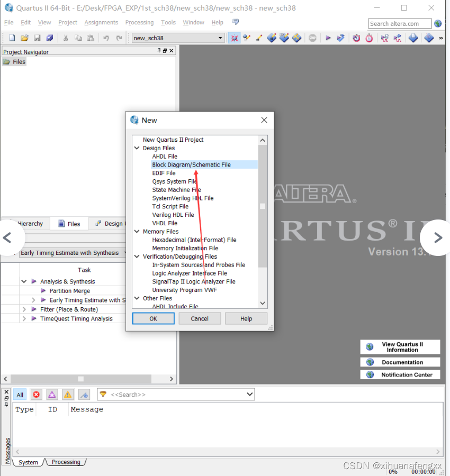Open the Documentation link
Screen dimensions: 450x476
[400, 362]
